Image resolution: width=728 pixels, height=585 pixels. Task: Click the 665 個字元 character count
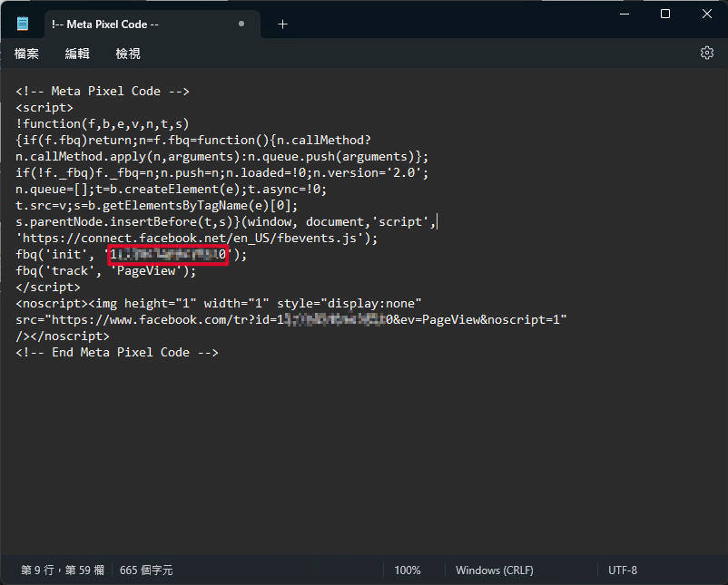tap(146, 570)
